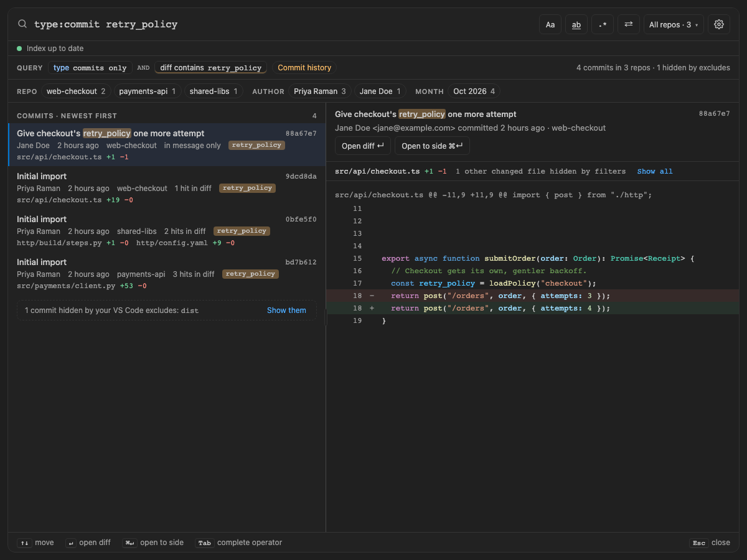Click http/build/steps.py file path
The width and height of the screenshot is (747, 560).
(x=59, y=243)
